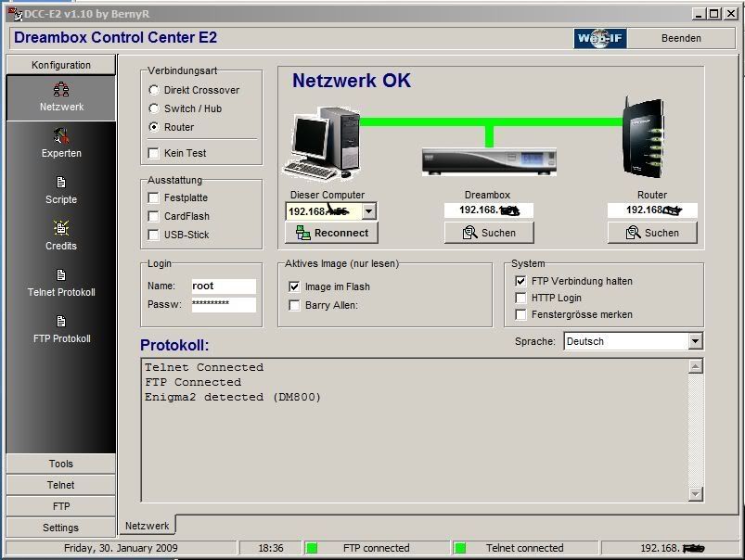Check the CardFlash option
The image size is (745, 560).
pos(153,216)
